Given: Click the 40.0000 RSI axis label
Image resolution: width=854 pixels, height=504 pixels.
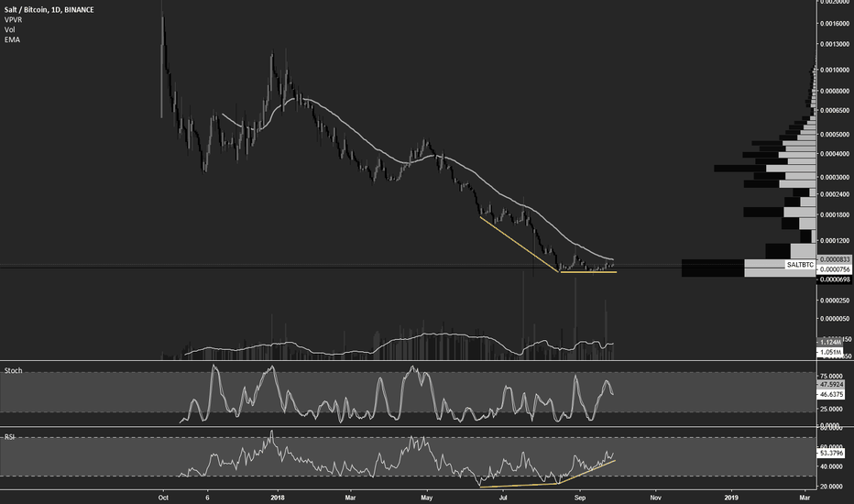Looking at the screenshot, I should tap(832, 467).
